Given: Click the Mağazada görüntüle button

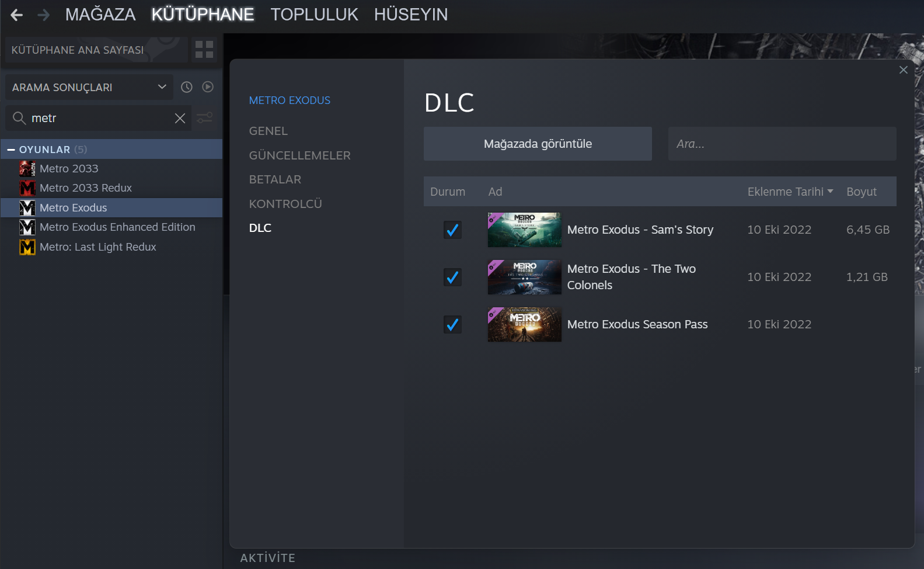Looking at the screenshot, I should coord(538,144).
